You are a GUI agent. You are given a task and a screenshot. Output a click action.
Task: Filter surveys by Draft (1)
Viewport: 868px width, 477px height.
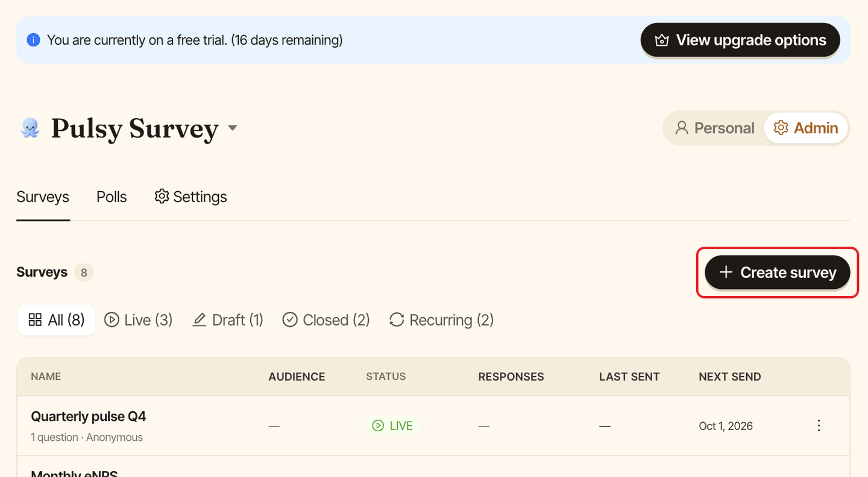[x=228, y=320]
